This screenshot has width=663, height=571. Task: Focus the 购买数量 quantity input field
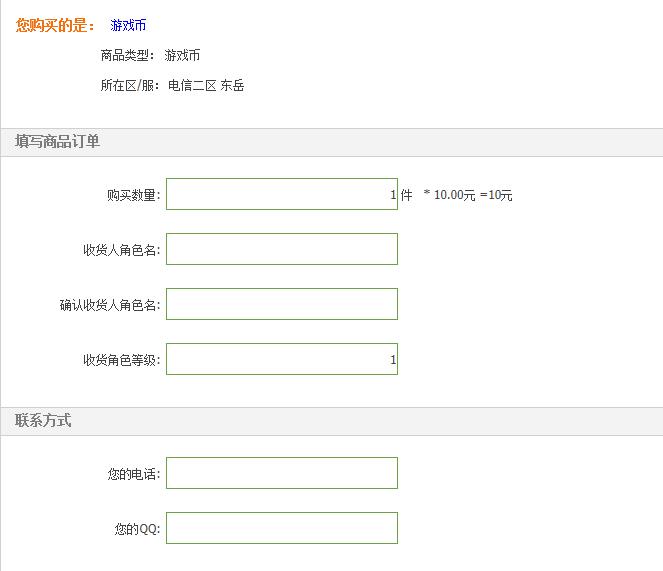[282, 194]
